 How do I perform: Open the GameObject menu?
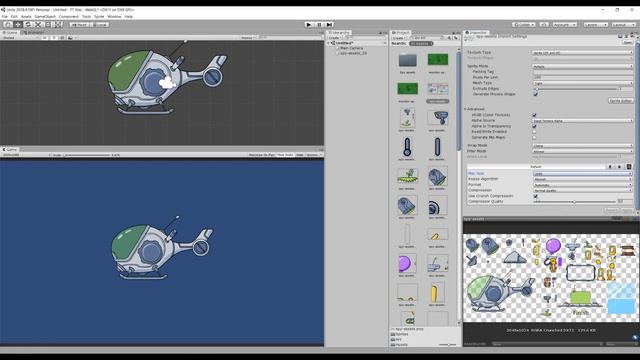45,16
